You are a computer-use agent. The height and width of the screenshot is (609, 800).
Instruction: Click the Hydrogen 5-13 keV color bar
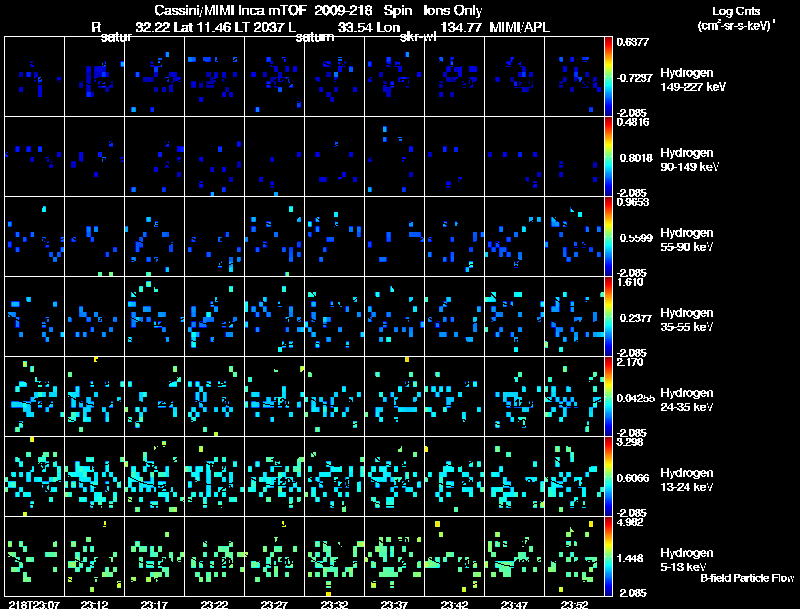[608, 556]
